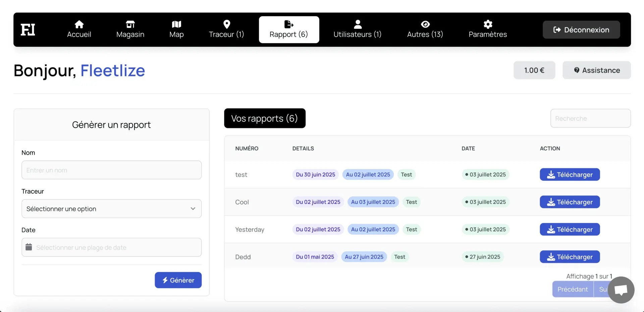Go to the Paramètres tab label

tap(488, 34)
